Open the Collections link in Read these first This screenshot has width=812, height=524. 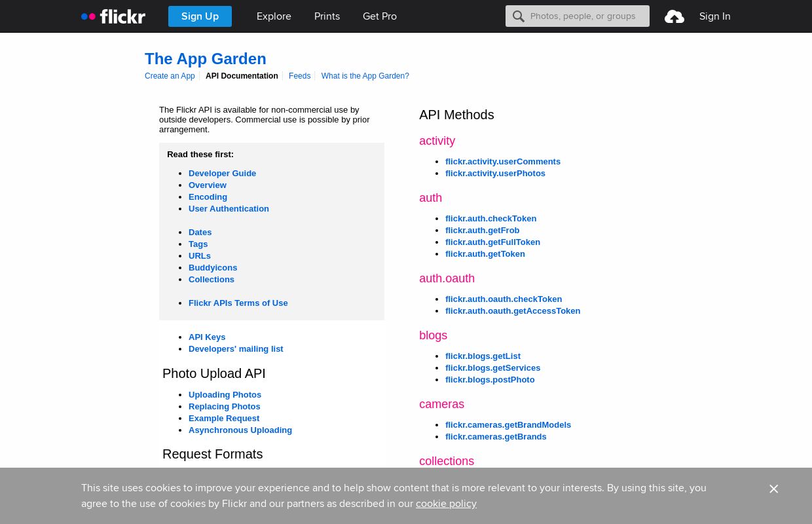coord(212,280)
